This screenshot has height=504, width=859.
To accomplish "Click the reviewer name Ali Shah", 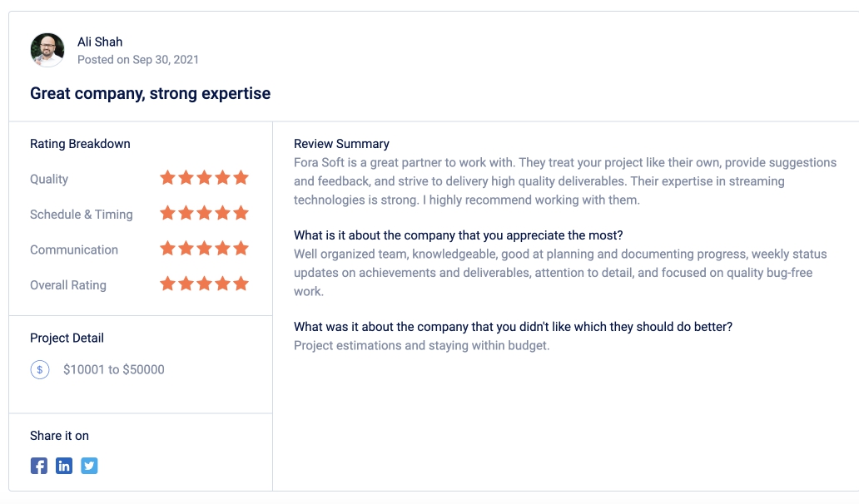I will tap(100, 42).
